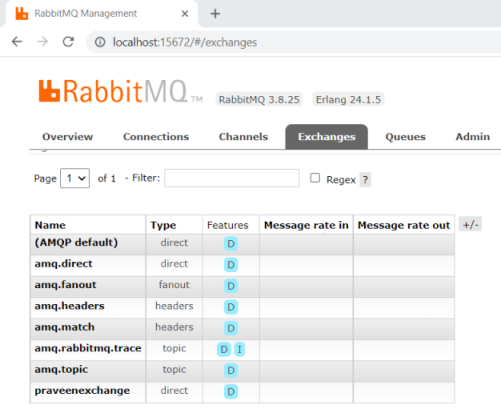Click the fanout type cell
Viewport: 501px width, 413px height.
tap(174, 285)
